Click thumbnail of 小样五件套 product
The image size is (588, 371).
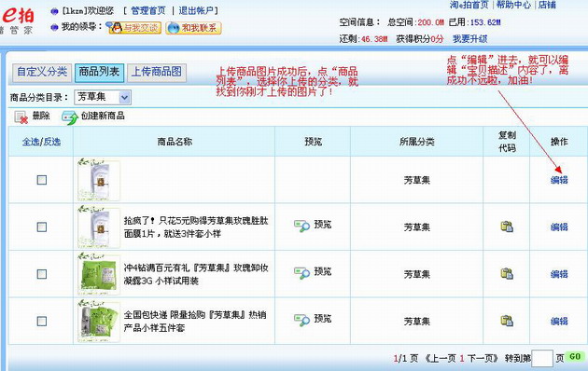point(99,322)
